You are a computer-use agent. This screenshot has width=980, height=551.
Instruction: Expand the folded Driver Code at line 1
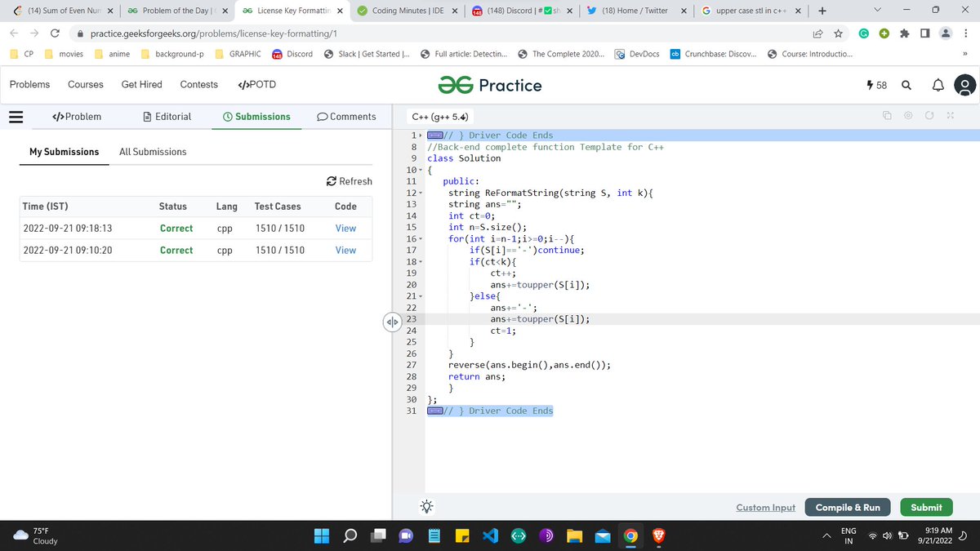pos(420,136)
